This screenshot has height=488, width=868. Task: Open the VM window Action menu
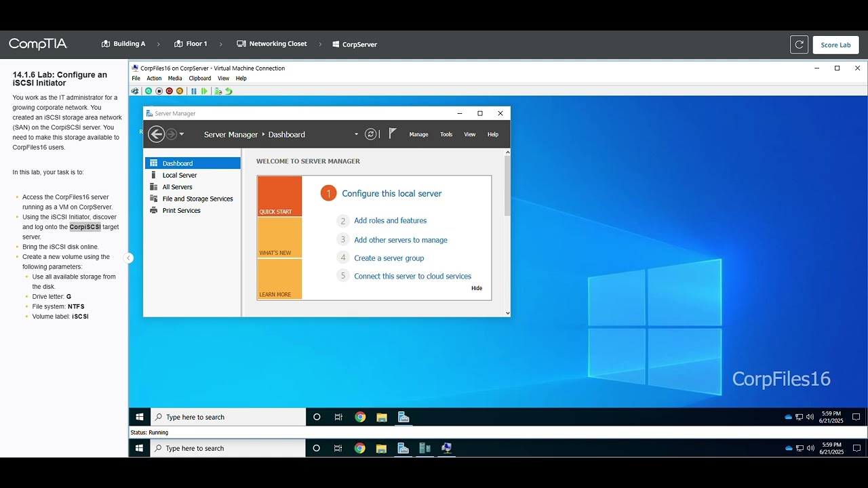point(154,79)
